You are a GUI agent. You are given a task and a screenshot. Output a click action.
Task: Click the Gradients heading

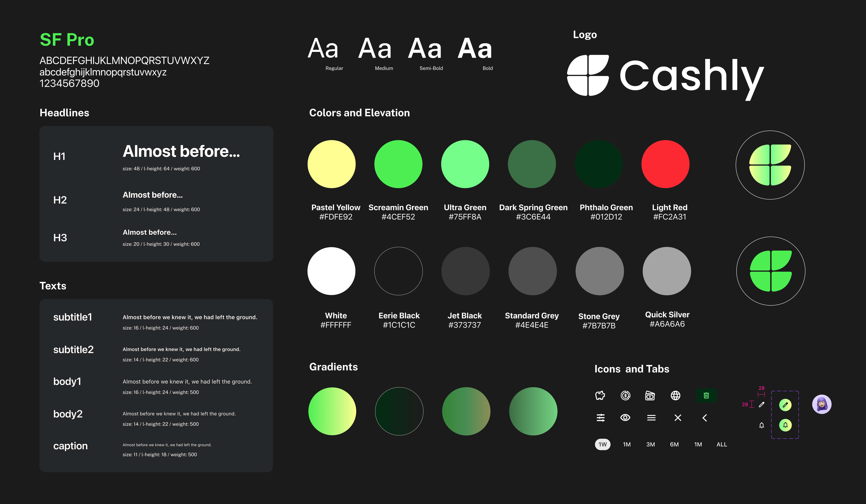(333, 367)
